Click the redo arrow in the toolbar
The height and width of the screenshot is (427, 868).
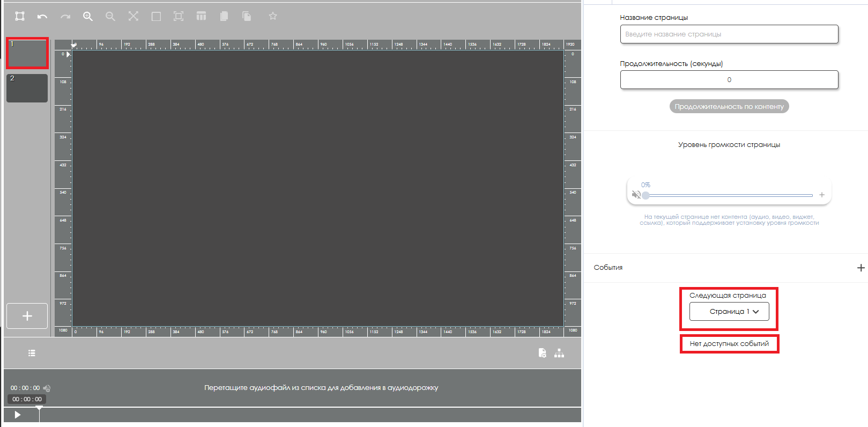65,17
